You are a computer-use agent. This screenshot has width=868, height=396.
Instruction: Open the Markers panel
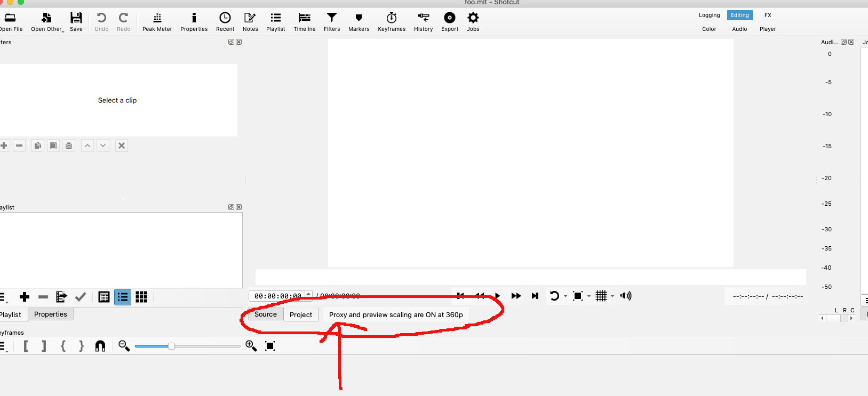359,22
